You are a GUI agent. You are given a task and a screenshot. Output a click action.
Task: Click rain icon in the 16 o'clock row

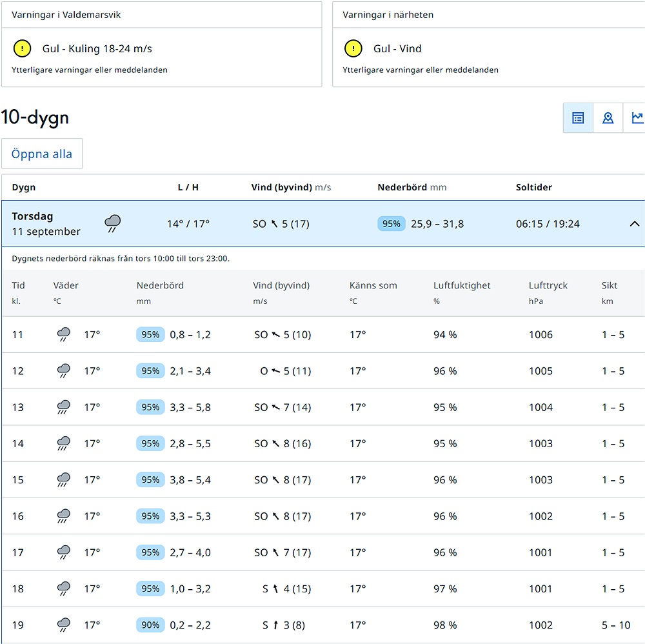point(63,516)
